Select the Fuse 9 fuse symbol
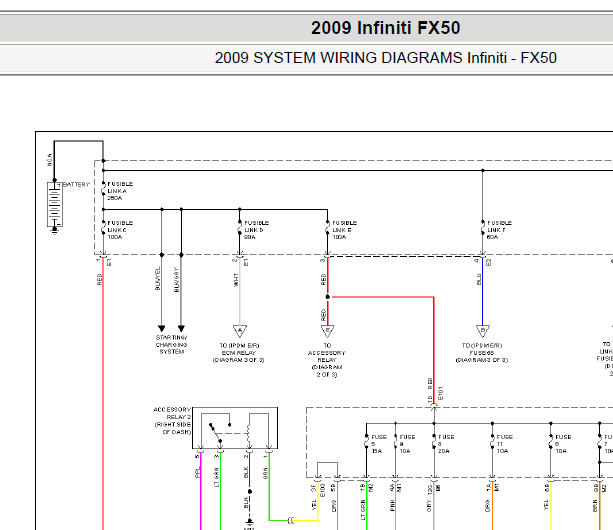613x530 pixels. pyautogui.click(x=395, y=442)
